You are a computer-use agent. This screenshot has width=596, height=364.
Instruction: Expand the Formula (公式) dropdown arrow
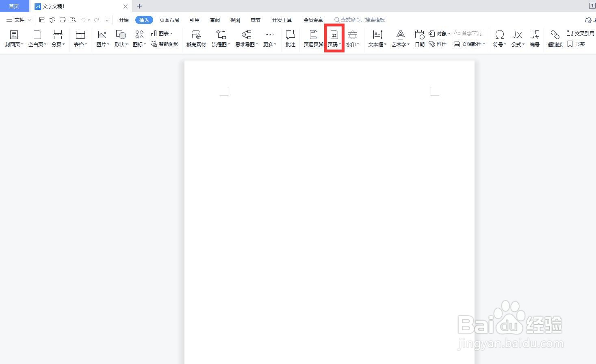coord(523,44)
